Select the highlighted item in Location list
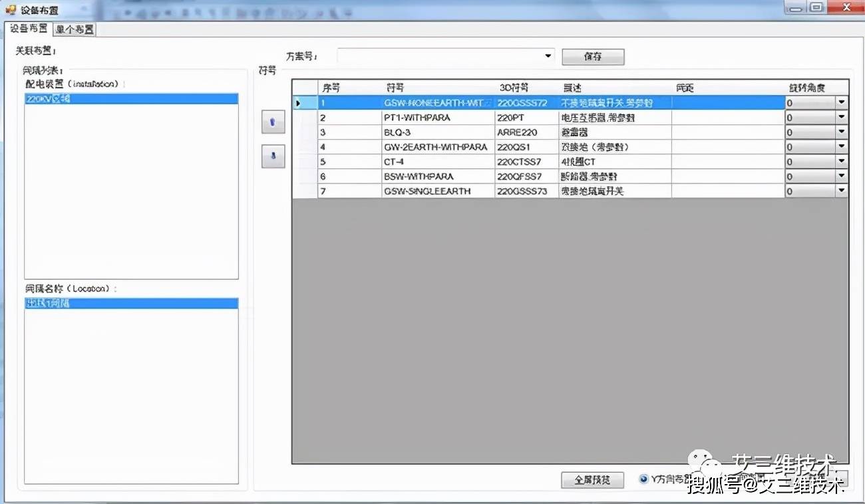865x504 pixels. tap(130, 303)
